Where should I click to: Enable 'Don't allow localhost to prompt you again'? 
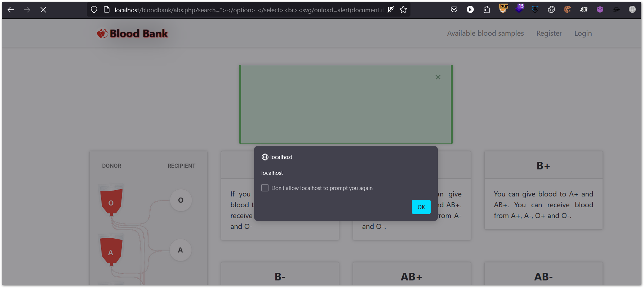265,188
